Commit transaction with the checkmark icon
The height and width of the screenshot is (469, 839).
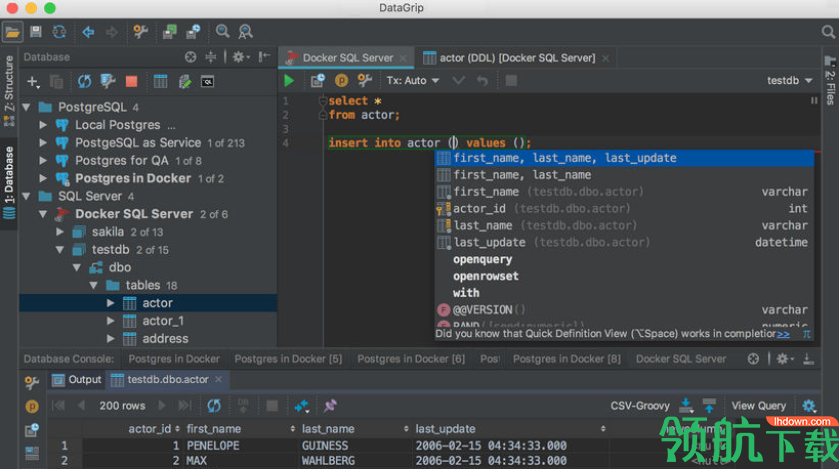coord(459,81)
